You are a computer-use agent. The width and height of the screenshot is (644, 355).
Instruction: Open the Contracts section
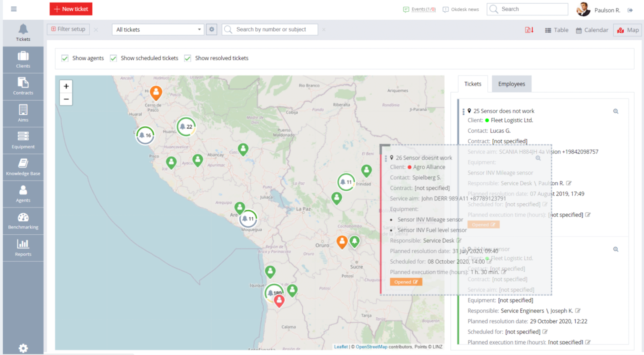coord(23,86)
